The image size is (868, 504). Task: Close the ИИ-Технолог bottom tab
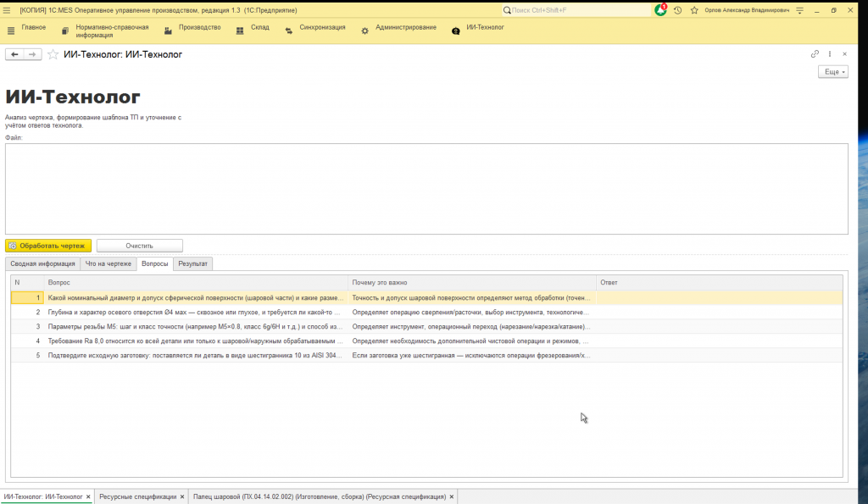coord(88,497)
